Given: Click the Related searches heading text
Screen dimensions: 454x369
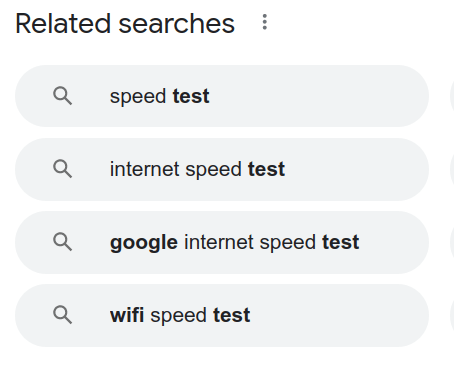Looking at the screenshot, I should point(125,24).
